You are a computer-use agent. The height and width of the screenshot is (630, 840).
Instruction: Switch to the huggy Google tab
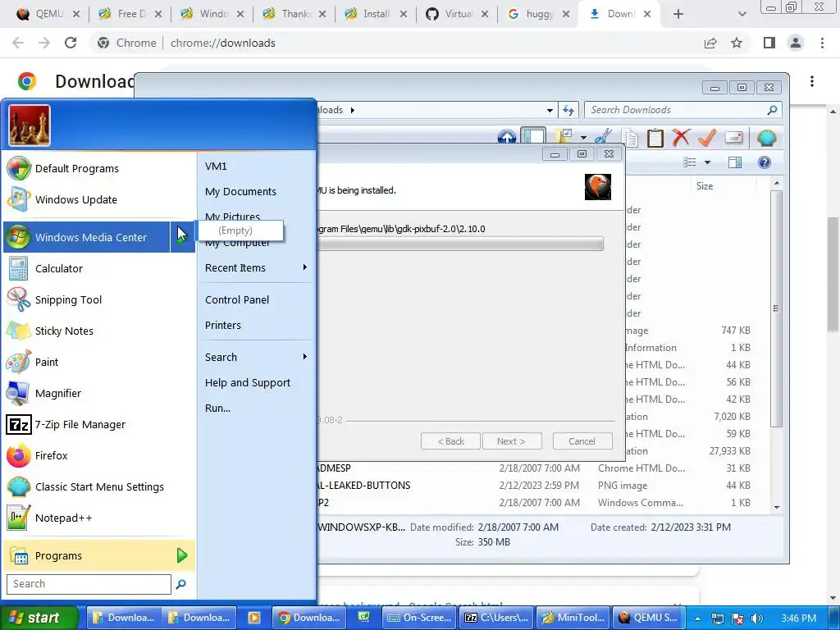tap(536, 14)
